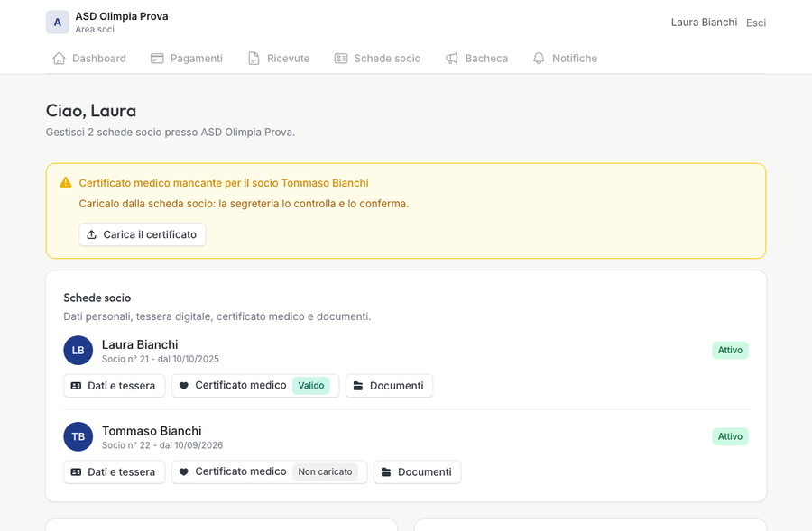Click the Attivo badge for Tommaso Bianchi
Viewport: 812px width, 531px height.
click(730, 437)
